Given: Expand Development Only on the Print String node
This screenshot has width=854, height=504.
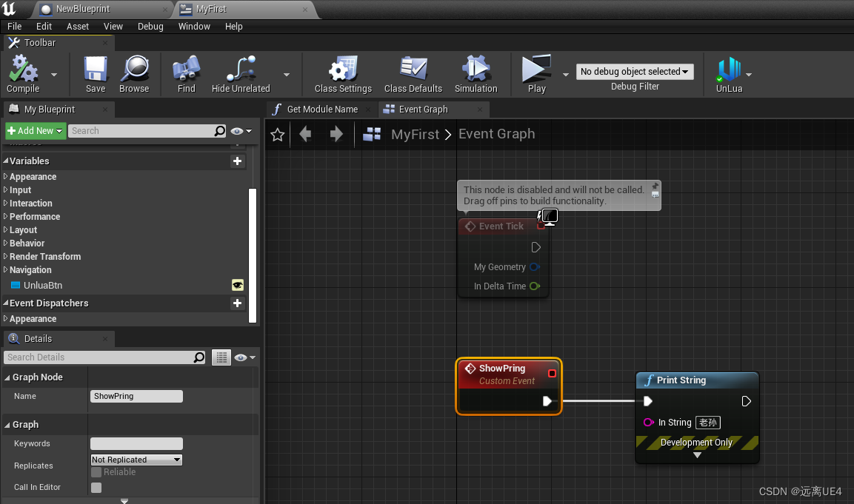Looking at the screenshot, I should click(696, 454).
